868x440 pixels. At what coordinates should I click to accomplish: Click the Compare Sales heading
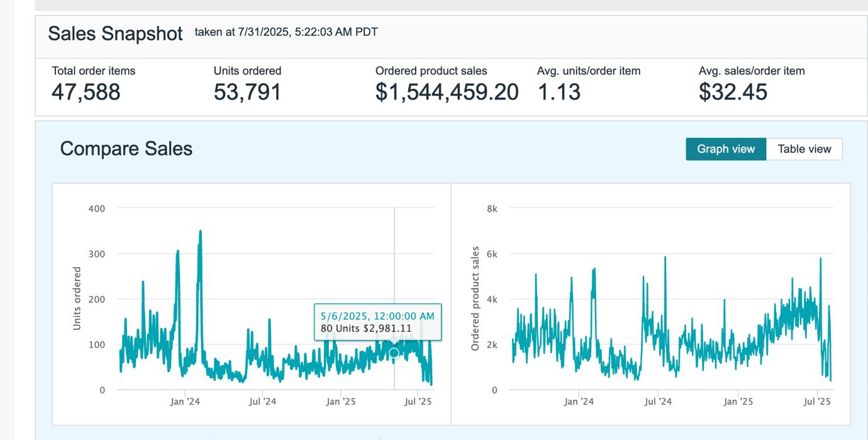click(x=126, y=149)
